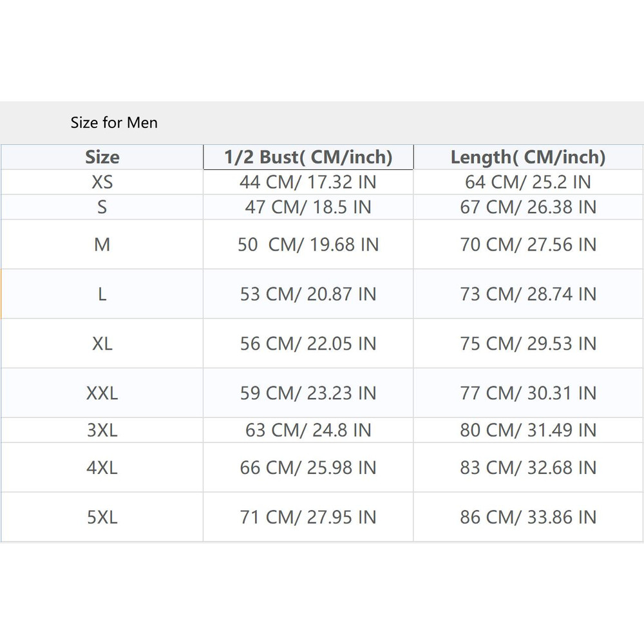Select the Length column header
Screen dimensions: 644x644
(528, 157)
